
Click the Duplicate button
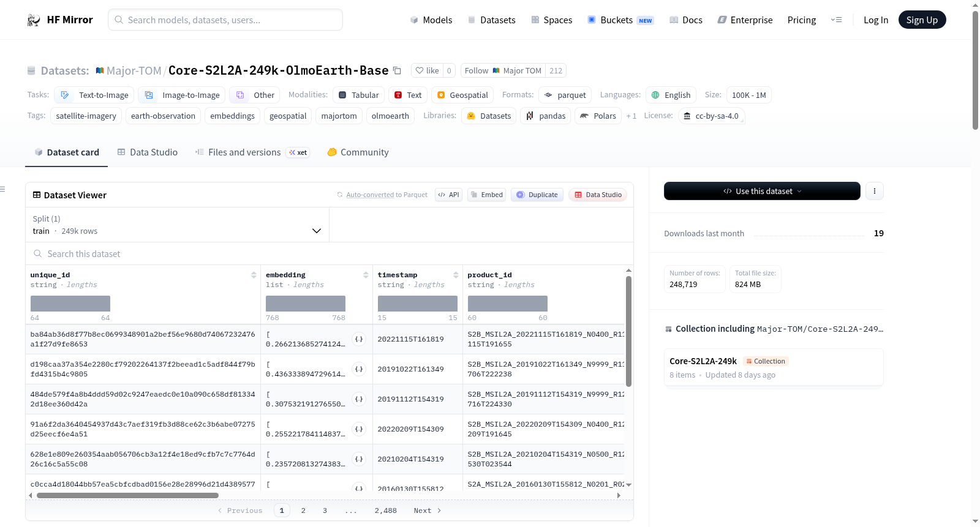537,195
